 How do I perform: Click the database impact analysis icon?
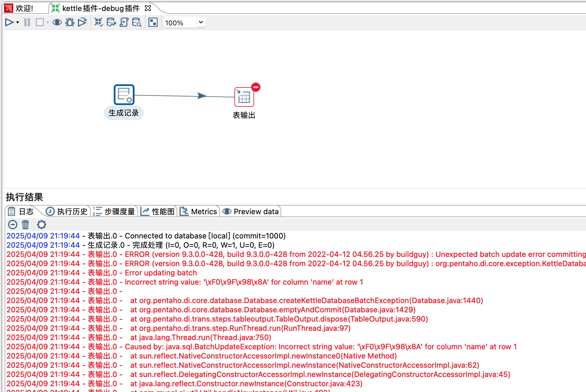(x=111, y=22)
